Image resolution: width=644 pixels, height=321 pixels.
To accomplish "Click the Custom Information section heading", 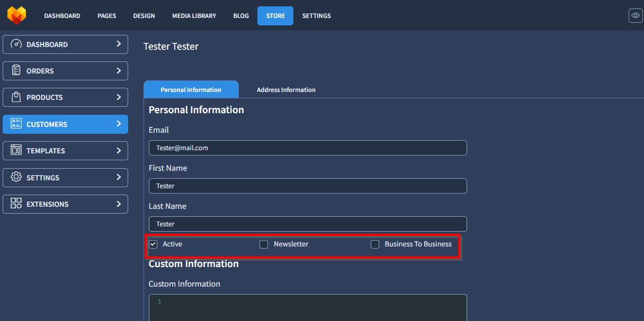I will click(194, 264).
